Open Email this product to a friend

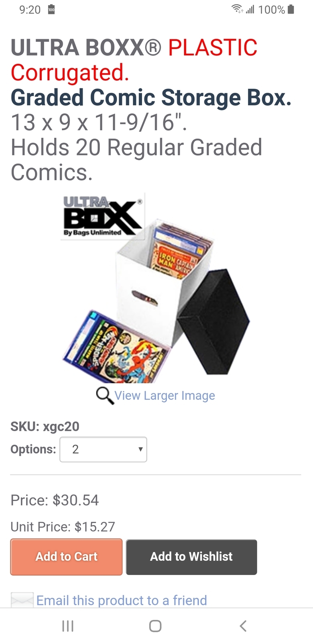click(122, 600)
